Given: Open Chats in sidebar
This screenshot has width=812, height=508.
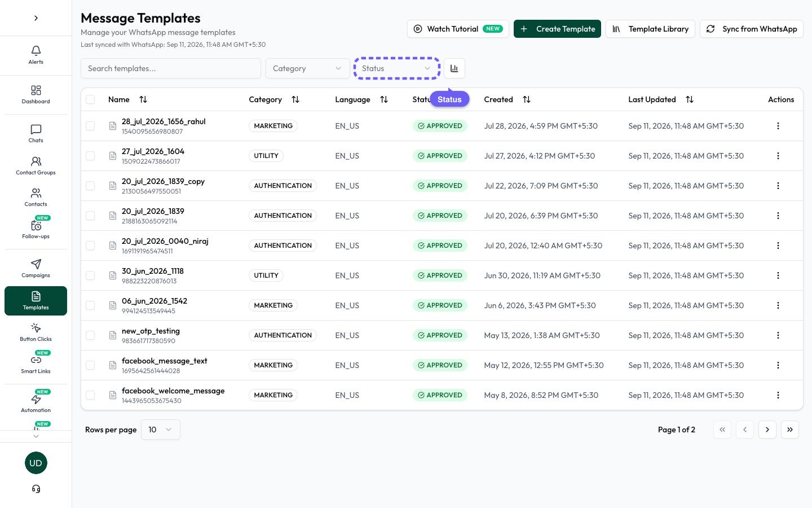Looking at the screenshot, I should [x=36, y=133].
